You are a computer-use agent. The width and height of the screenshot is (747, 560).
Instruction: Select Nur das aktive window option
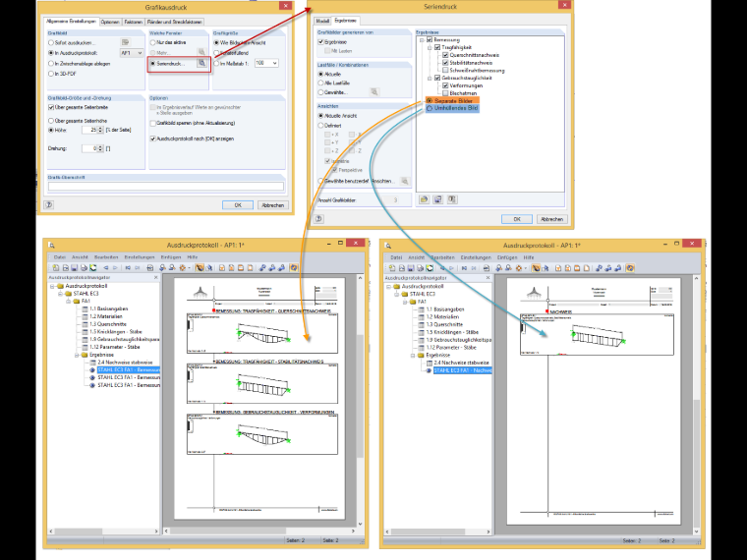click(153, 42)
